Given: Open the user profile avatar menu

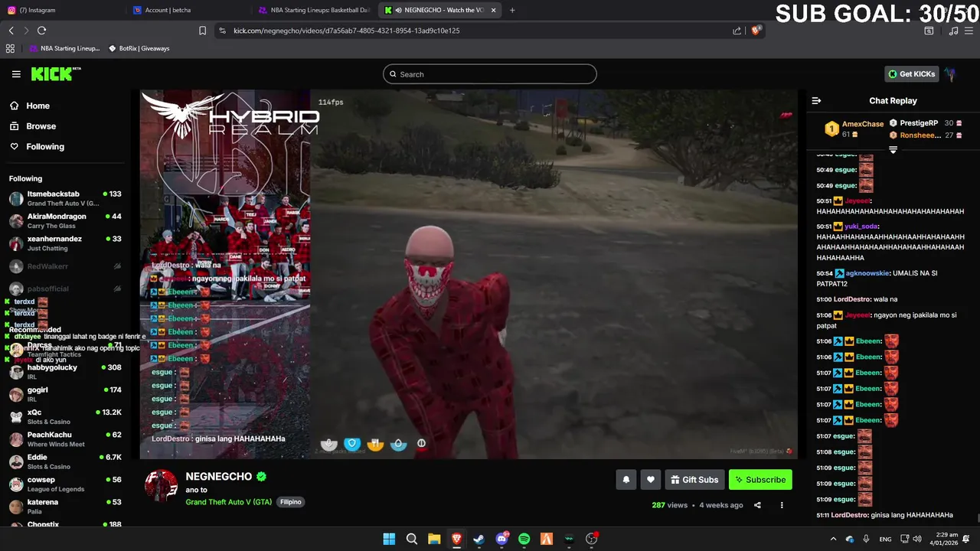Looking at the screenshot, I should point(950,74).
